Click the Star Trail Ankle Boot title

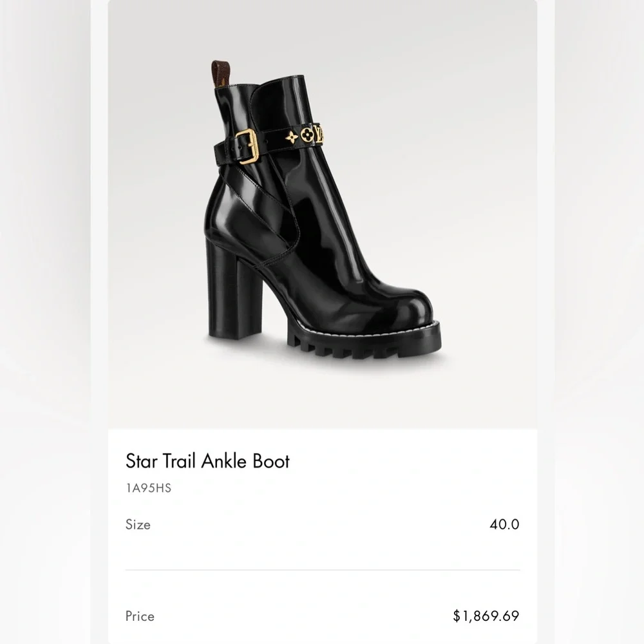click(207, 461)
